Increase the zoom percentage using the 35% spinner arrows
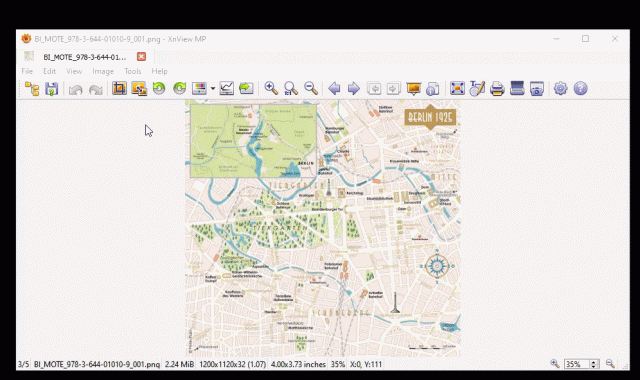 594,362
